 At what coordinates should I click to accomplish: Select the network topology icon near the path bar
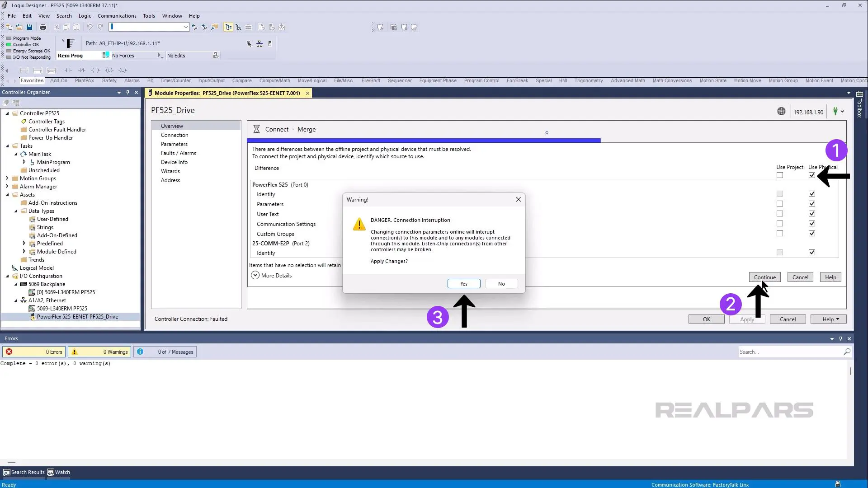pyautogui.click(x=259, y=43)
